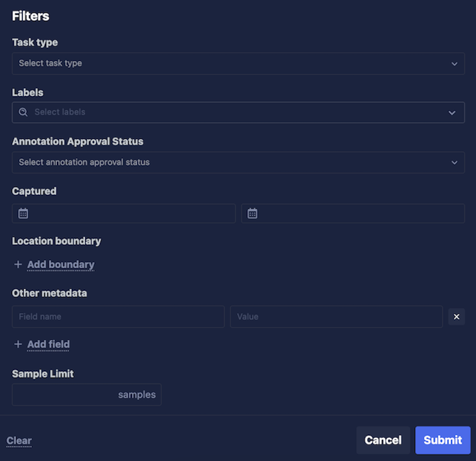Open Select annotation approval status dropdown
Image resolution: width=476 pixels, height=461 pixels.
coord(238,163)
